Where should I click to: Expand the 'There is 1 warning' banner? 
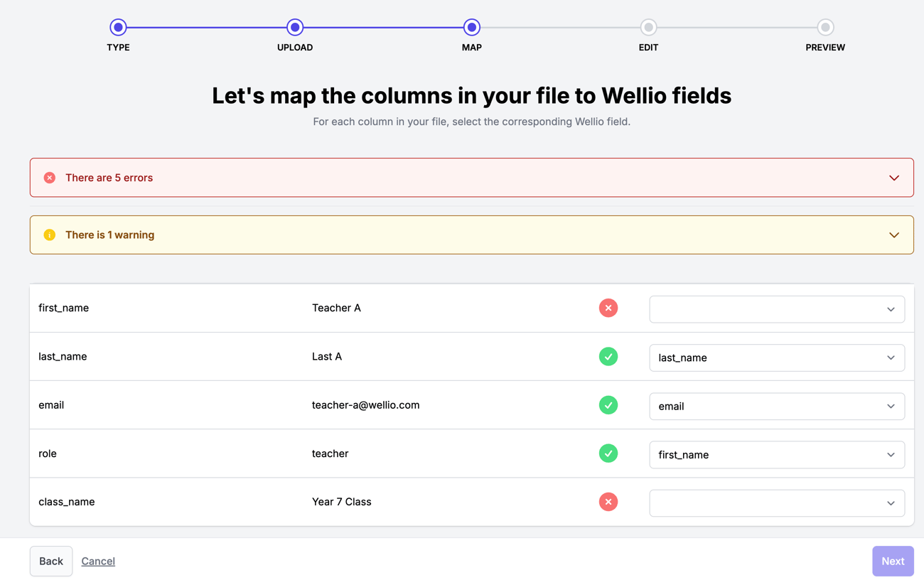coord(893,235)
